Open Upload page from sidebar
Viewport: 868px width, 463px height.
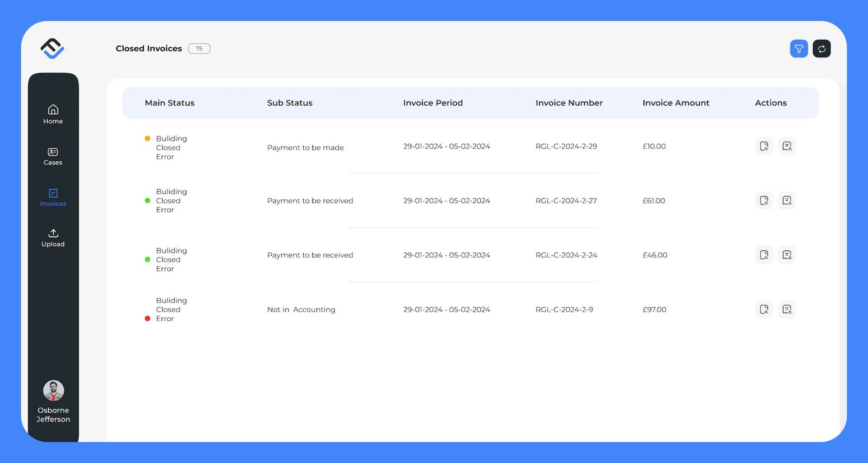(x=53, y=238)
